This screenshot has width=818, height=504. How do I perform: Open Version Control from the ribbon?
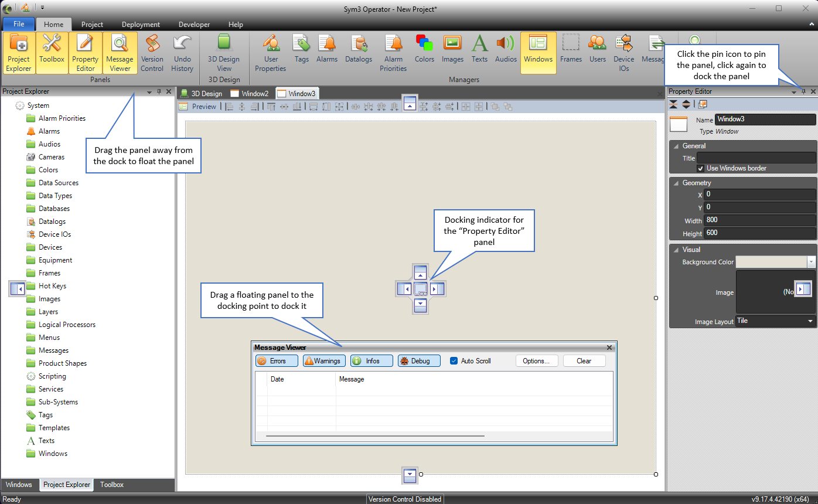152,53
